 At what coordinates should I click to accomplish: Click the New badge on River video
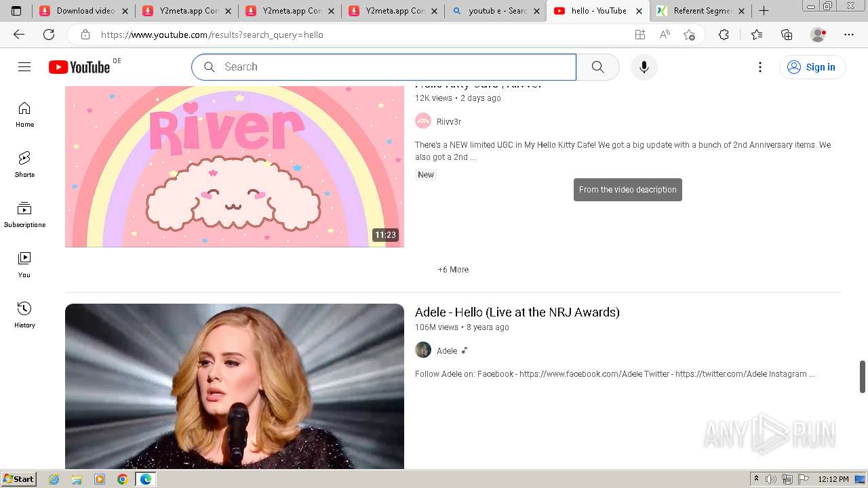(426, 175)
